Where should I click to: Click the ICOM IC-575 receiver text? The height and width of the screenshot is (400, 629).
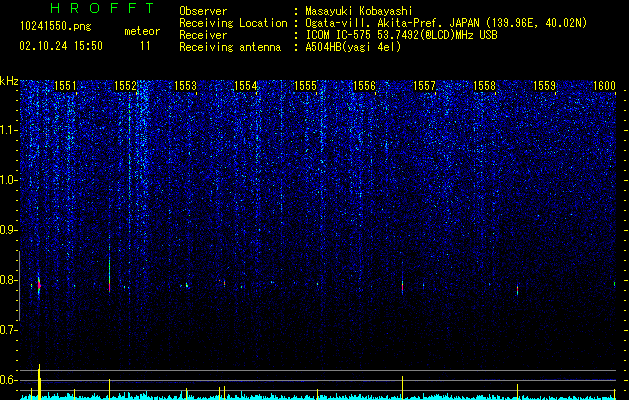(x=401, y=35)
